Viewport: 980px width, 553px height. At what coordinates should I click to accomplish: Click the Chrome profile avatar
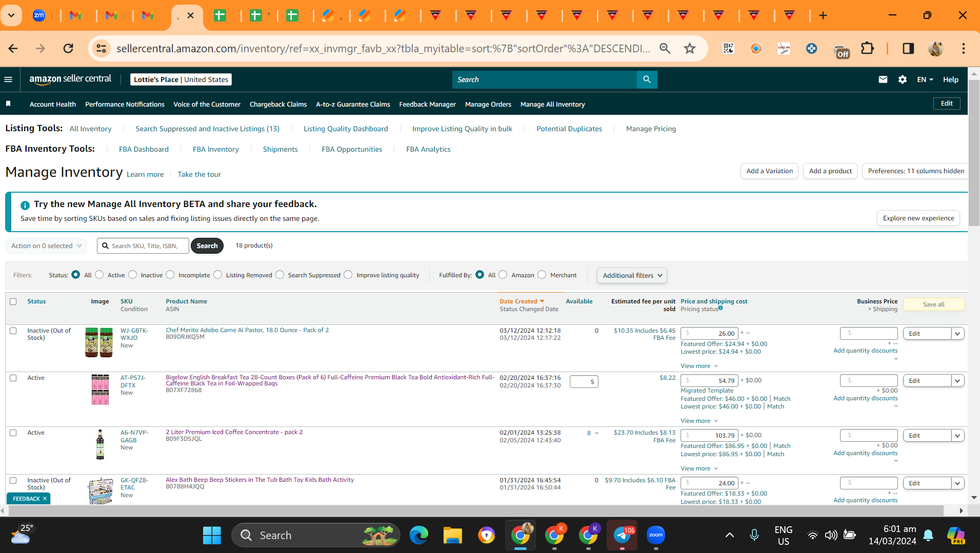(x=936, y=48)
